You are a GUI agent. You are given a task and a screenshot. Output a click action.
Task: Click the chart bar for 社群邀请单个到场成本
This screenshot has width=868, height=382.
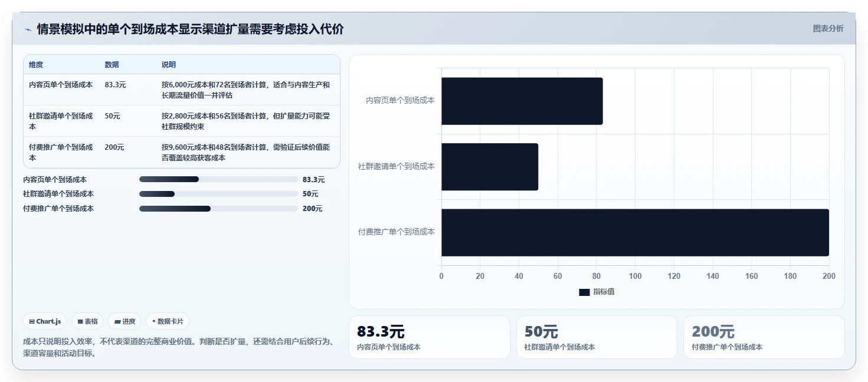(490, 167)
